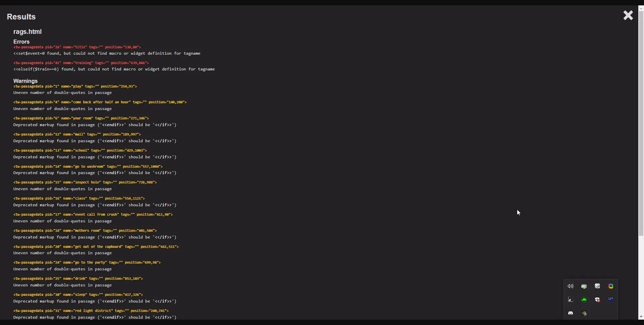Open the security shield with red X
The width and height of the screenshot is (644, 325).
click(x=597, y=300)
